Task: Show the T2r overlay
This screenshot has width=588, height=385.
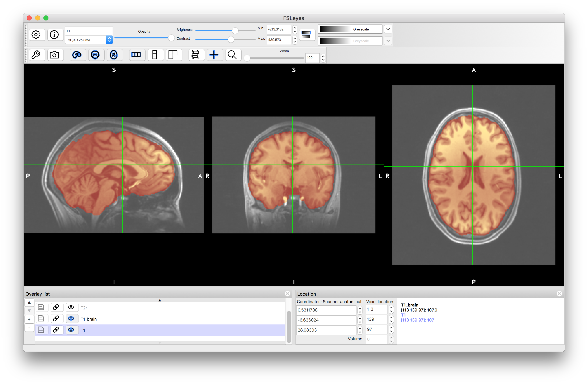Action: pyautogui.click(x=71, y=307)
